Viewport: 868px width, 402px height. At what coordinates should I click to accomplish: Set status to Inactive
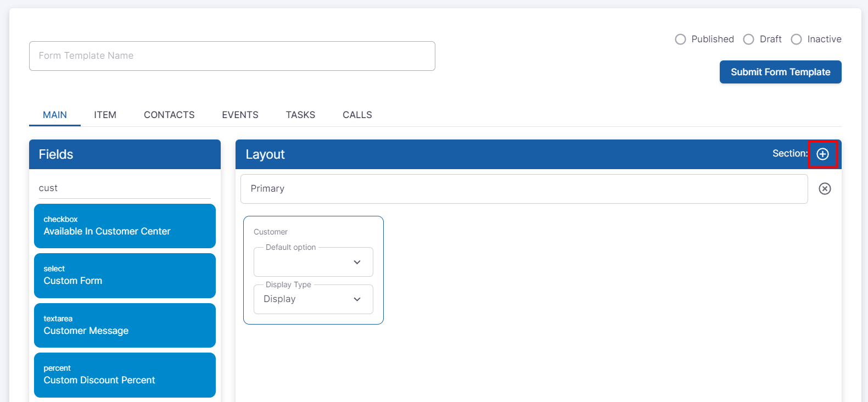point(796,40)
